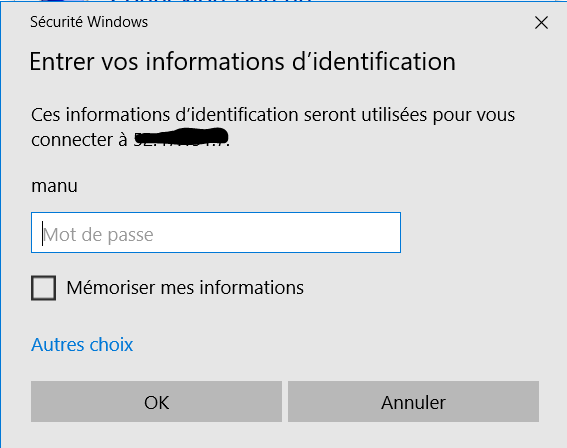Click the Mémoriser mes informations label text
Viewport: 567px width, 448px height.
click(x=185, y=288)
